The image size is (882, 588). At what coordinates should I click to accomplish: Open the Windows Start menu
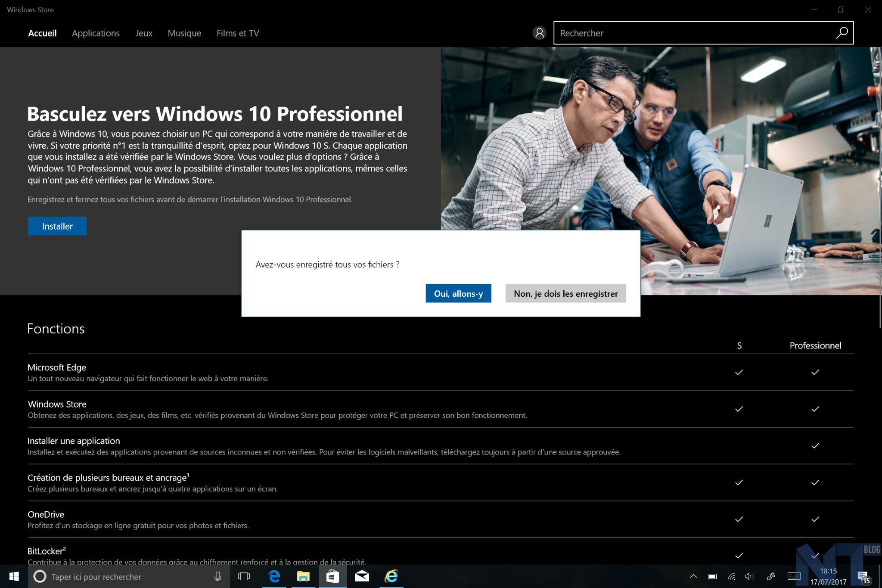[x=14, y=576]
